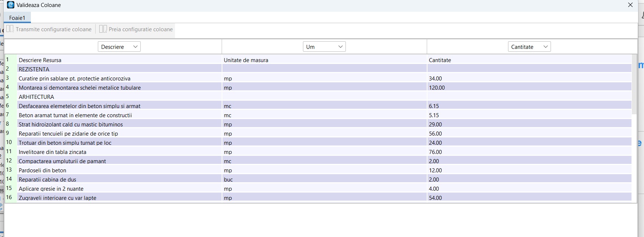Select the 'Unitate de masura' header cell

(325, 60)
